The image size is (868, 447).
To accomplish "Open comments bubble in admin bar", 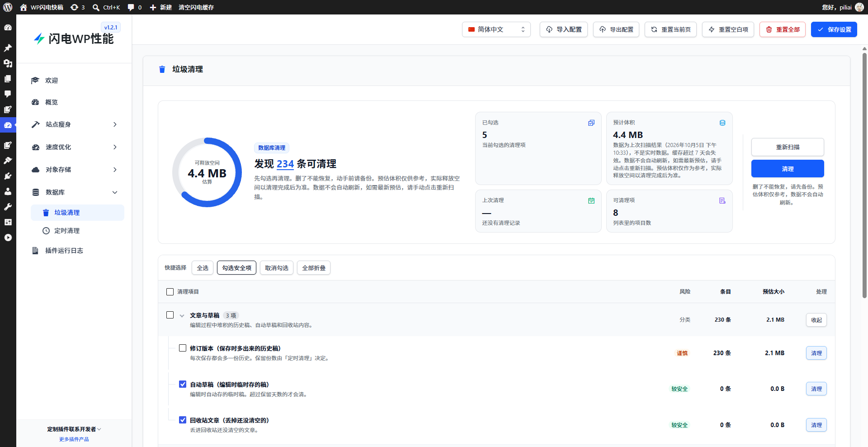I will (134, 7).
